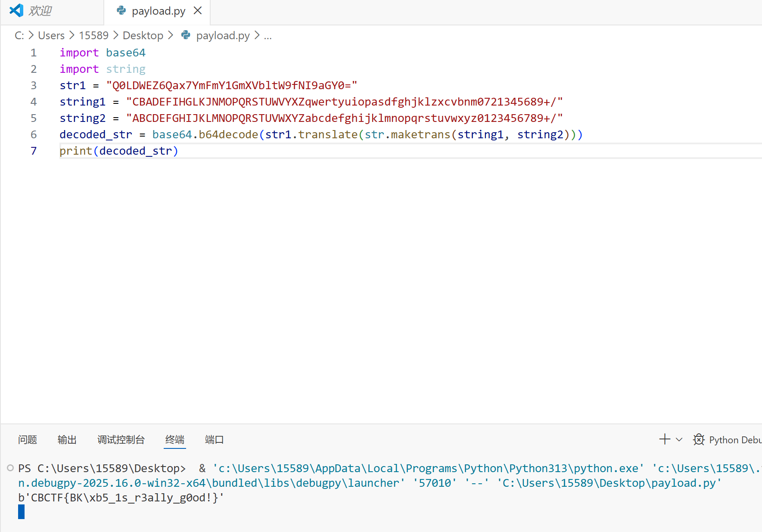Click the Python Debug terminal label

point(735,440)
